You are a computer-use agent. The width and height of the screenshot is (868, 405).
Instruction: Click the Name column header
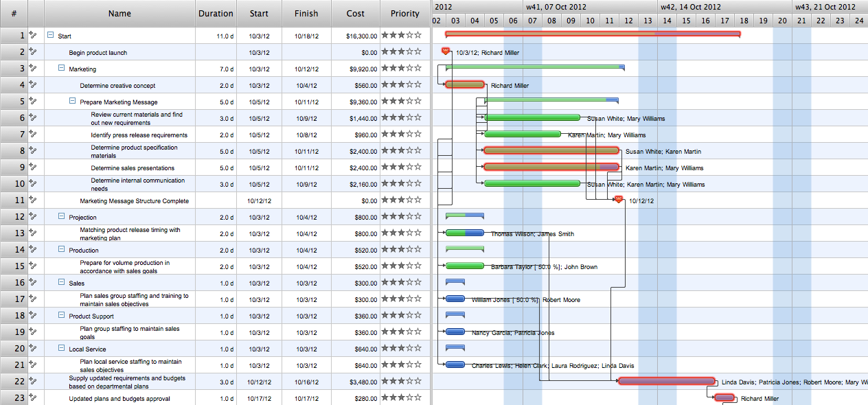tap(119, 13)
